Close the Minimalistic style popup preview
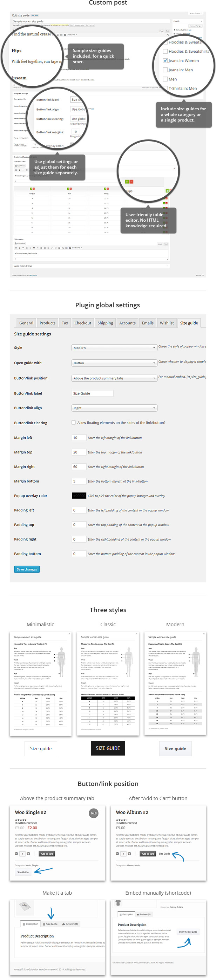The image size is (216, 980). (69, 634)
